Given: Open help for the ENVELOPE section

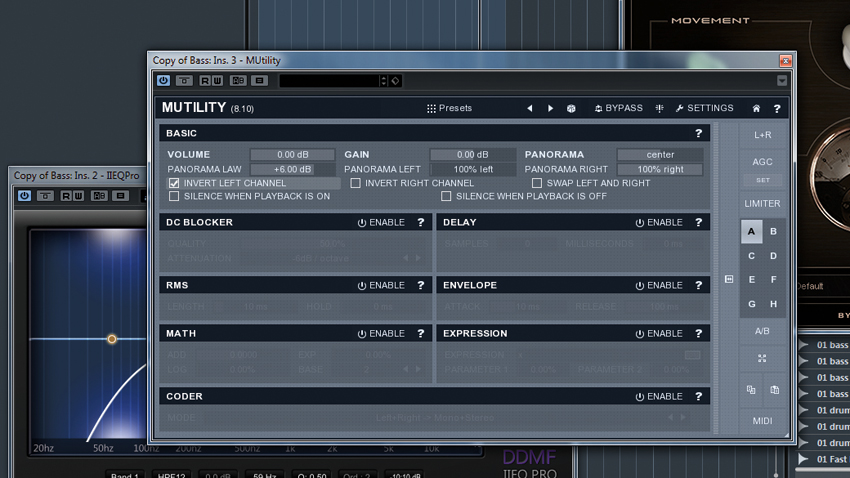Looking at the screenshot, I should click(x=699, y=285).
